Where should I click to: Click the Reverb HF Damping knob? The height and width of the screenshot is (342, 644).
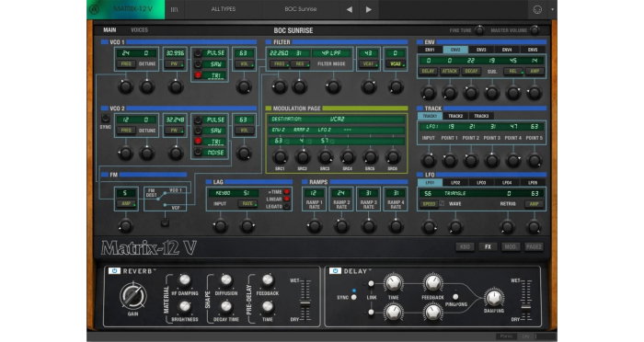pos(185,280)
